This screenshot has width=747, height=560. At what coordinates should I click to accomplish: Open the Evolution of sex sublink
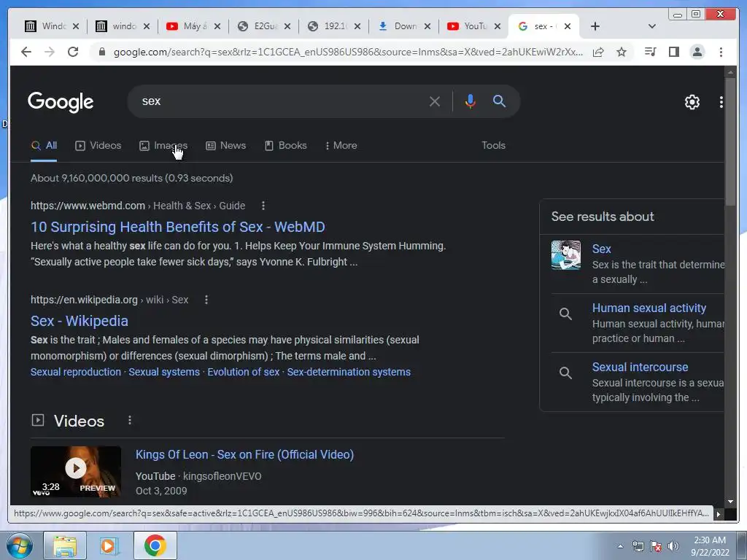[244, 372]
